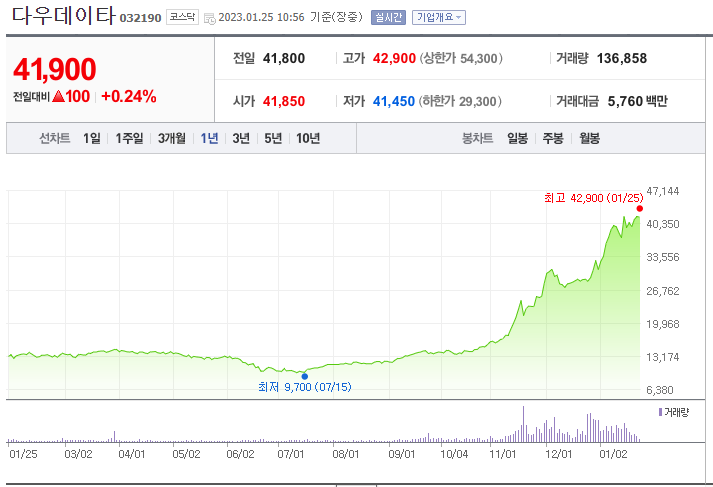The image size is (713, 487).
Task: Open the 기업개요 dropdown
Action: click(439, 17)
